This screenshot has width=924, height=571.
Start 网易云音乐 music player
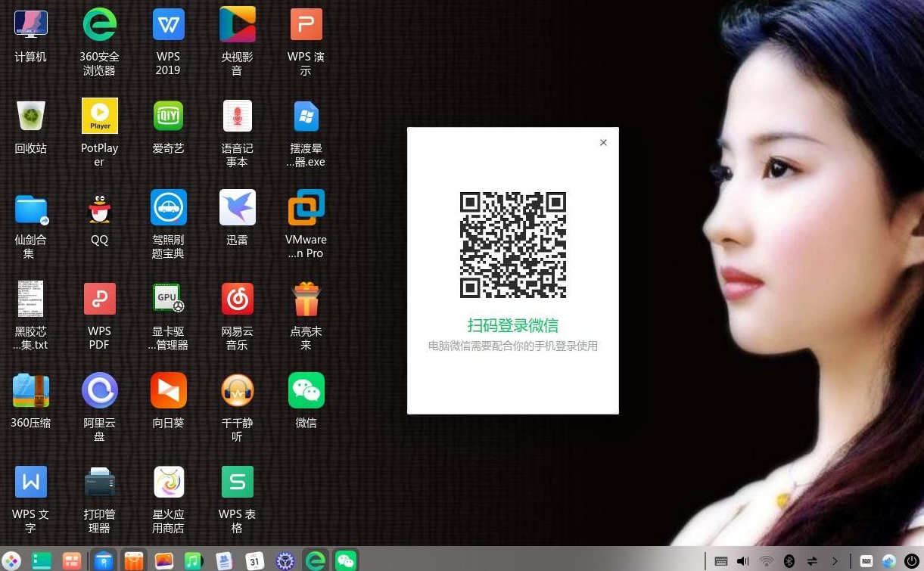tap(237, 299)
